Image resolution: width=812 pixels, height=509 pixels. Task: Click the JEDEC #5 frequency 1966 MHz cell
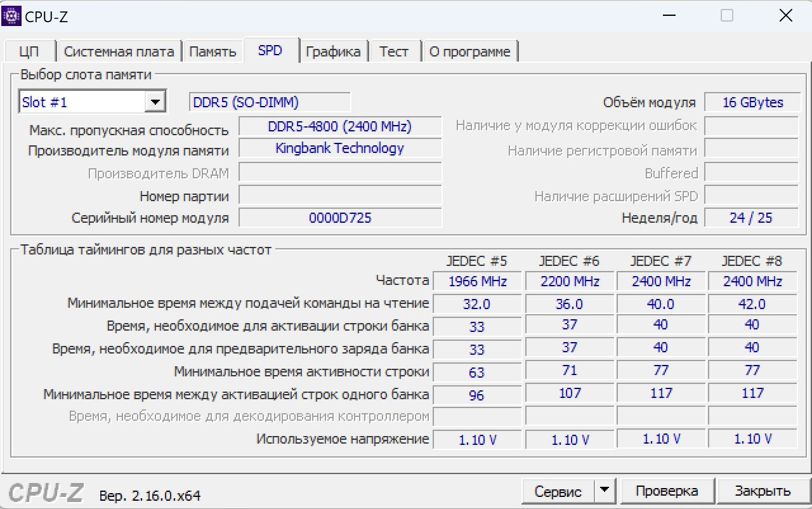(477, 281)
